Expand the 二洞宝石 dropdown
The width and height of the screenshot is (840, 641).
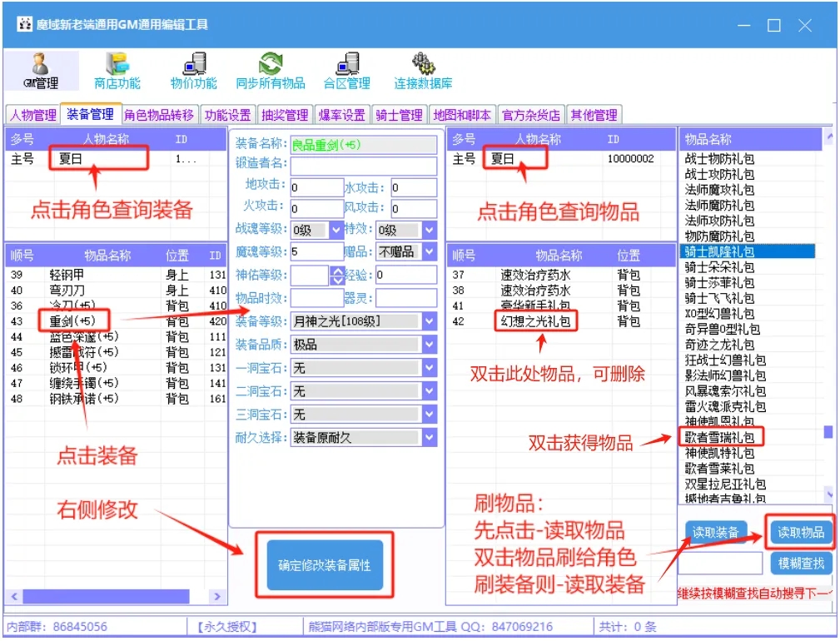pyautogui.click(x=429, y=391)
